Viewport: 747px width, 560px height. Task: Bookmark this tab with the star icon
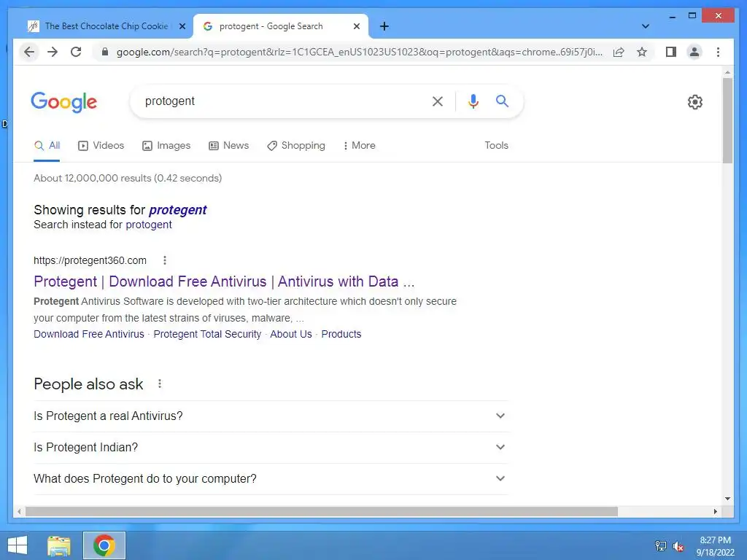coord(642,52)
